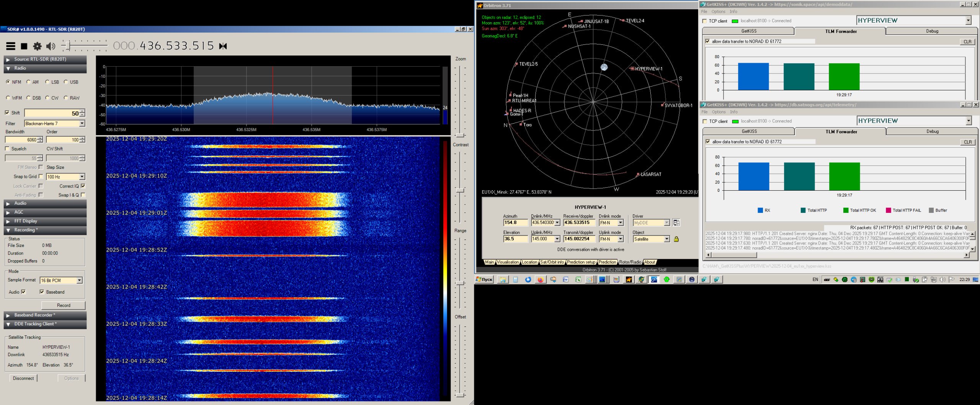Screen dimensions: 980x405
Task: Switch to the Prediction tab in Orbitron
Action: pos(607,262)
